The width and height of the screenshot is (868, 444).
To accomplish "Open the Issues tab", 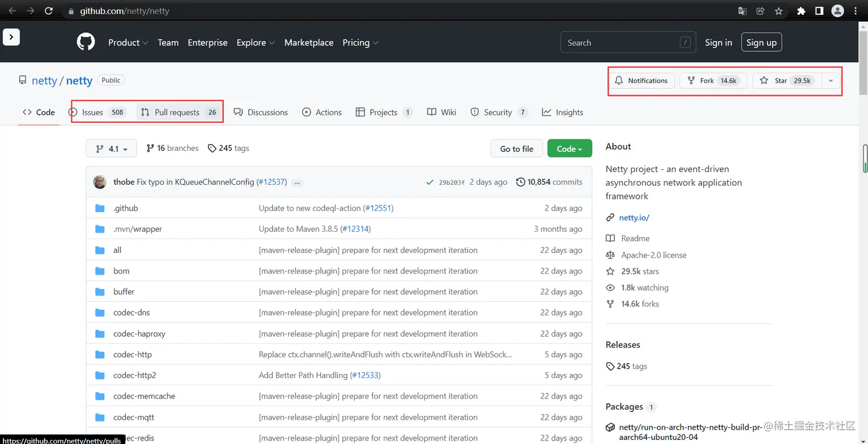I will [98, 112].
